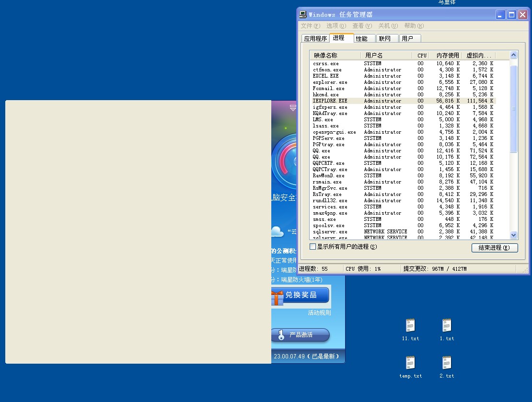Select the QQPCTray.exe process row

(x=403, y=169)
